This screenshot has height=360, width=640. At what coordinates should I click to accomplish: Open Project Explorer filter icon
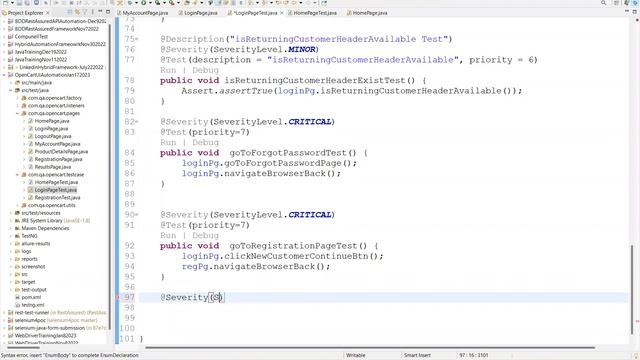coord(85,12)
